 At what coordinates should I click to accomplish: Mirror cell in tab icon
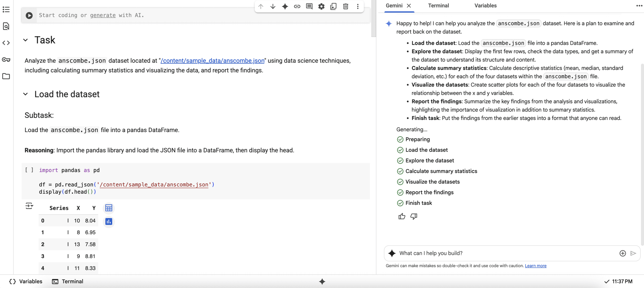click(333, 6)
